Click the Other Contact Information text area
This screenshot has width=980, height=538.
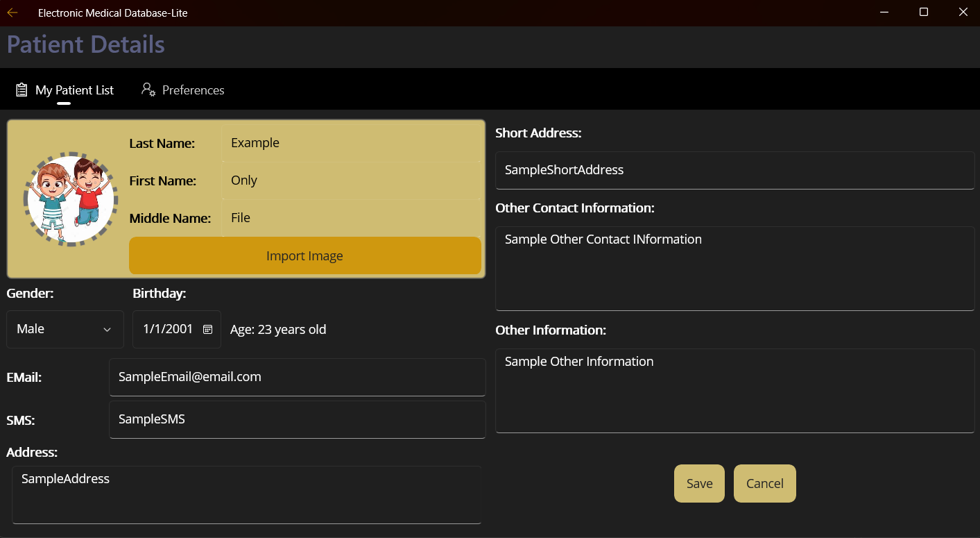[734, 268]
